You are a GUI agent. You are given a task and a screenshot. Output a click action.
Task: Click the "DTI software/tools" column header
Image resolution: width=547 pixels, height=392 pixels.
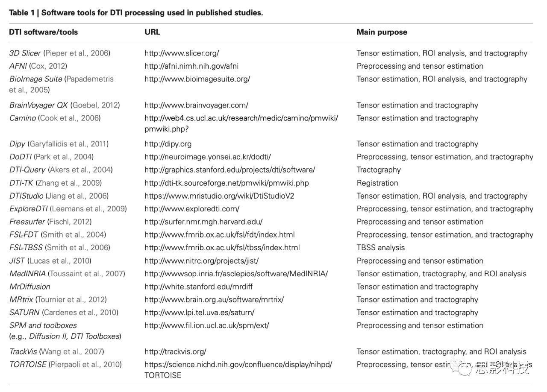pos(44,32)
